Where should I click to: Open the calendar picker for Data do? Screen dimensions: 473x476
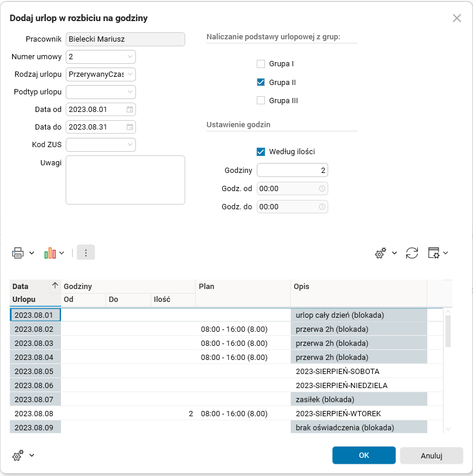pyautogui.click(x=130, y=127)
